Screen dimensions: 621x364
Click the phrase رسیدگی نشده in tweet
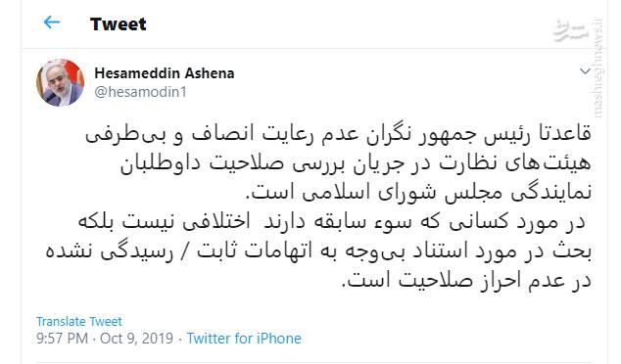(x=109, y=250)
